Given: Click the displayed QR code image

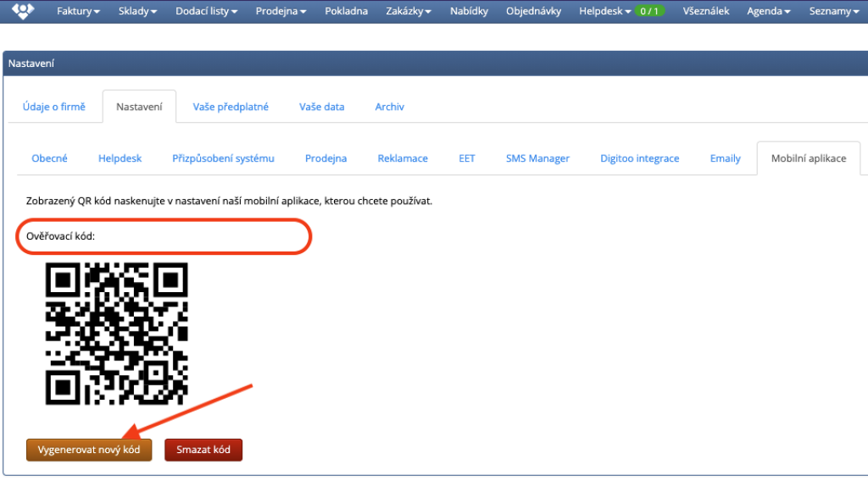Looking at the screenshot, I should [116, 333].
